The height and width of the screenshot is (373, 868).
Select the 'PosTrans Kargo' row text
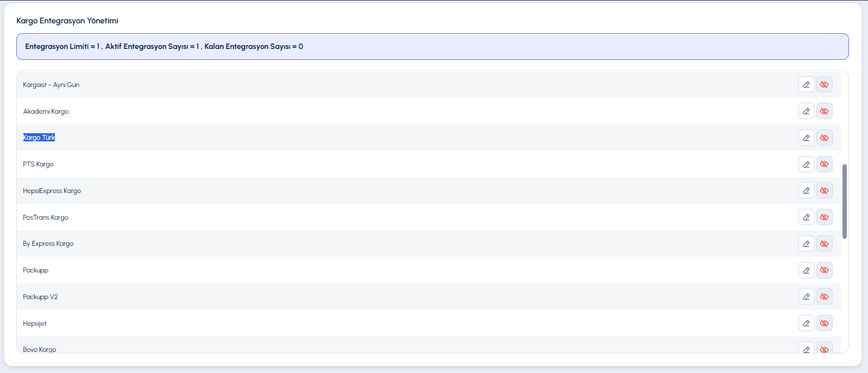(x=46, y=217)
